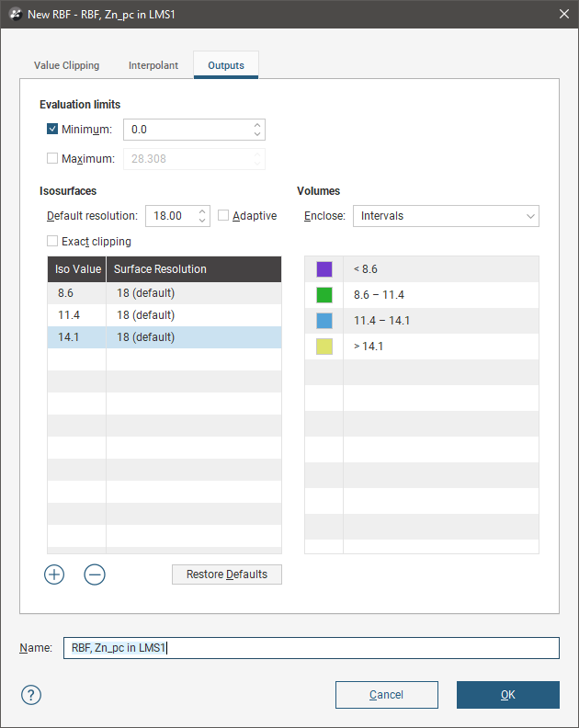The image size is (579, 728).
Task: Click the Surface Resolution column header
Action: 194,269
